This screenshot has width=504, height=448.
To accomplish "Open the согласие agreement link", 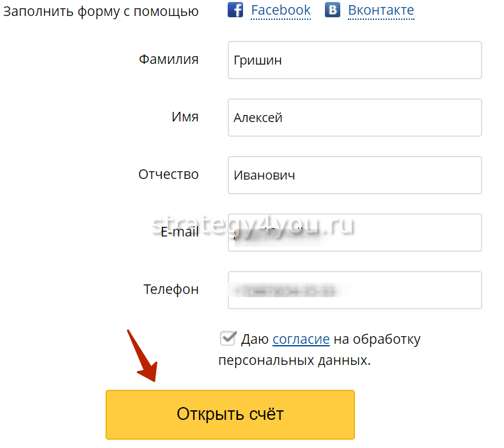I will [x=301, y=339].
